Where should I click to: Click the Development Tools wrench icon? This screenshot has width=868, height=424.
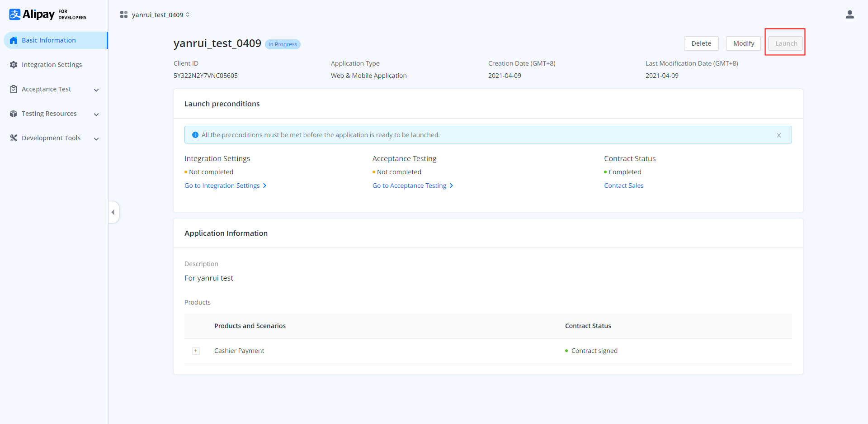14,138
